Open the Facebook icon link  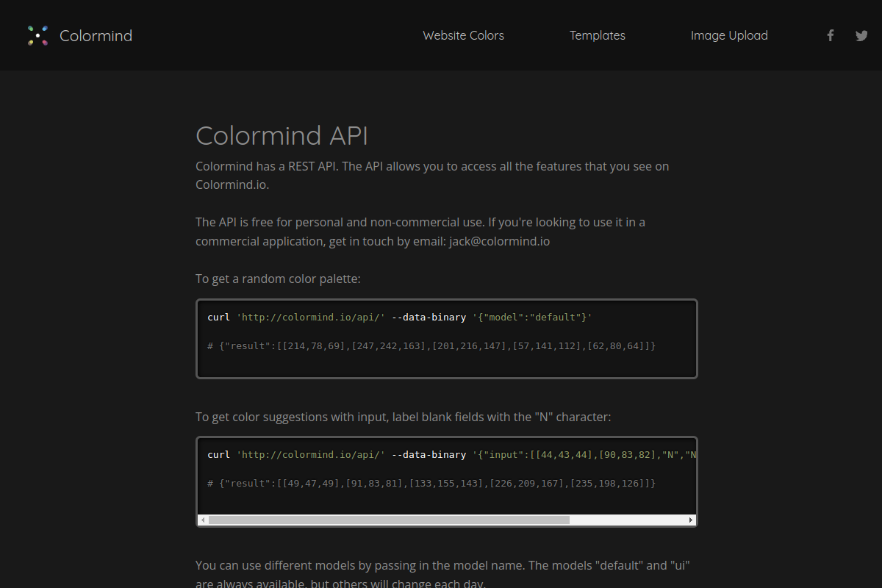click(831, 35)
